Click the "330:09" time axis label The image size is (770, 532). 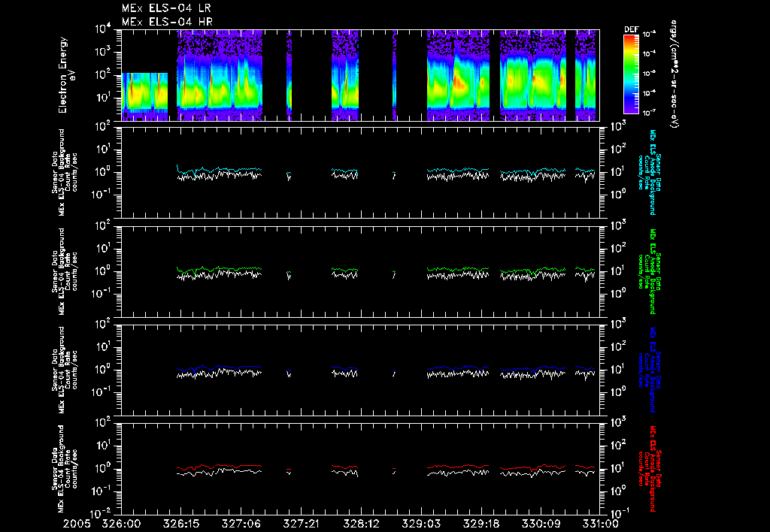541,524
